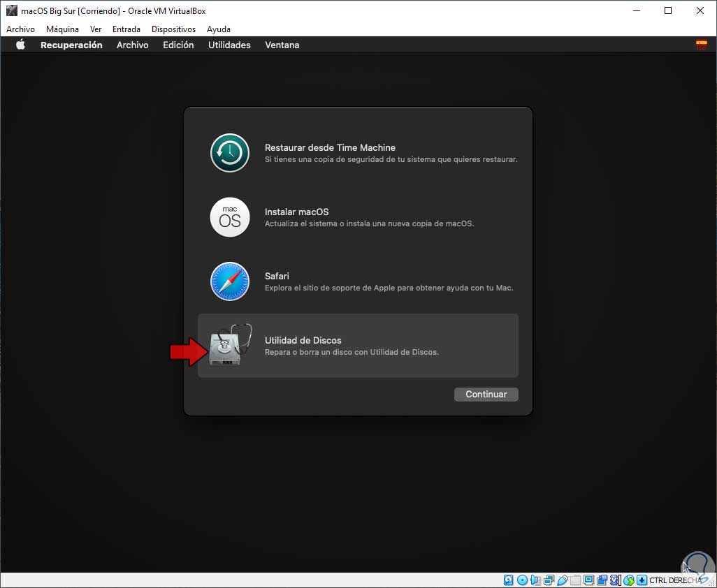Select Restaurar desde Time Machine title
Screen dimensions: 717x588
(x=330, y=147)
